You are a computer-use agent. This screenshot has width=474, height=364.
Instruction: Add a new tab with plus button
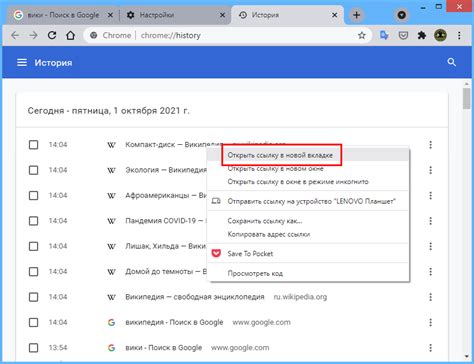[356, 15]
